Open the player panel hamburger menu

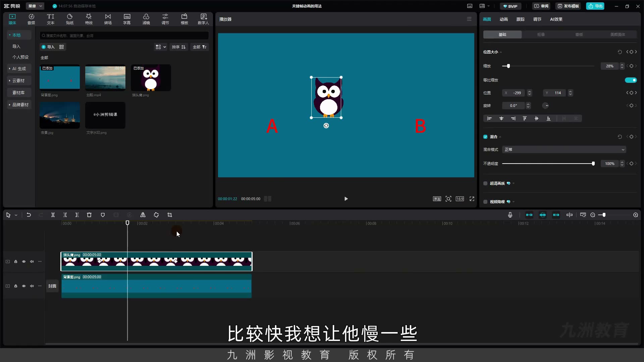(x=469, y=19)
